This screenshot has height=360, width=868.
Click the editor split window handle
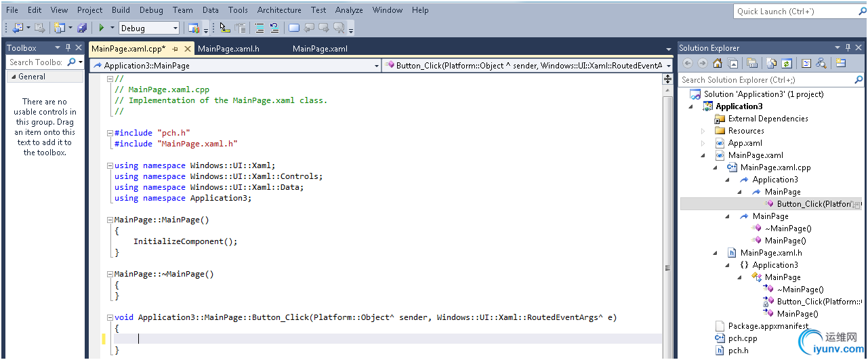tap(668, 79)
